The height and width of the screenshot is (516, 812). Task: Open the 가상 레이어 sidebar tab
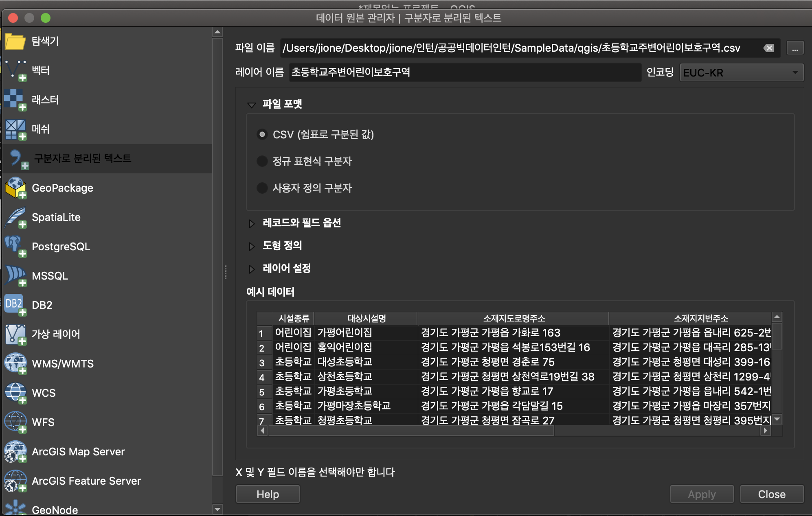[x=56, y=334]
